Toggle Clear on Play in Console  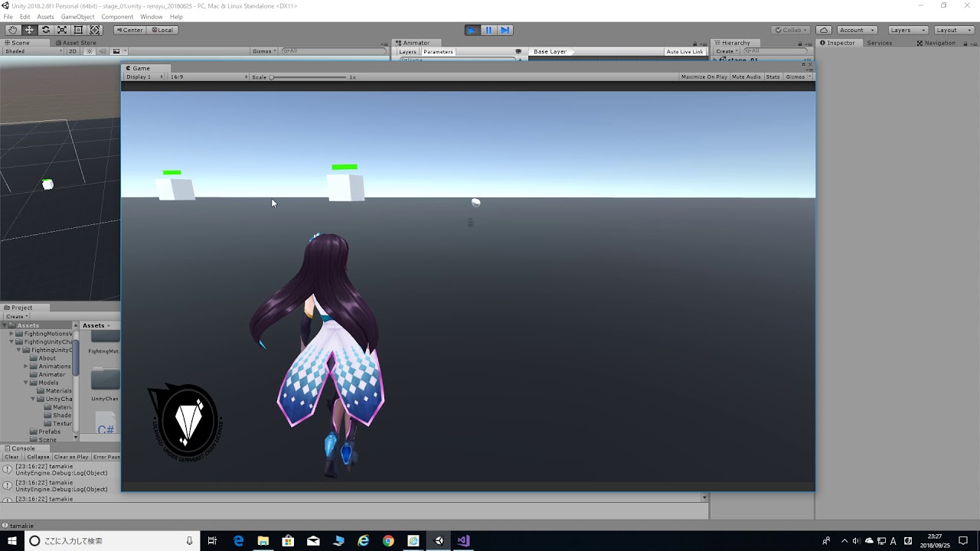tap(71, 457)
